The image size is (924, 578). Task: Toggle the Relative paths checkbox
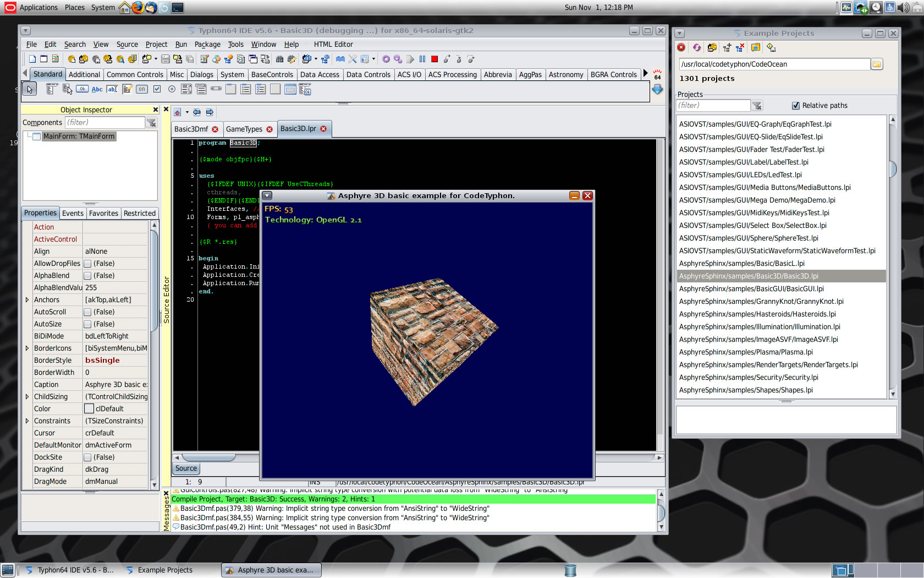click(796, 106)
